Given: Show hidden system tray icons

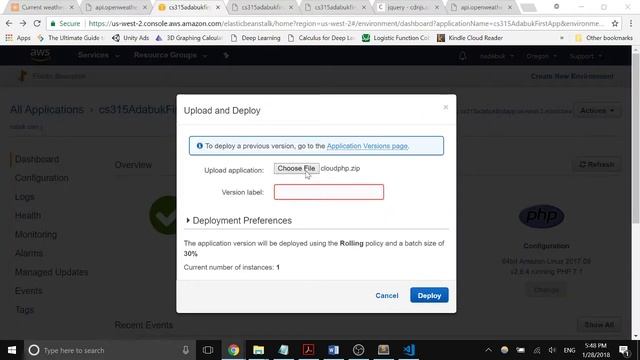Looking at the screenshot, I should pyautogui.click(x=488, y=350).
